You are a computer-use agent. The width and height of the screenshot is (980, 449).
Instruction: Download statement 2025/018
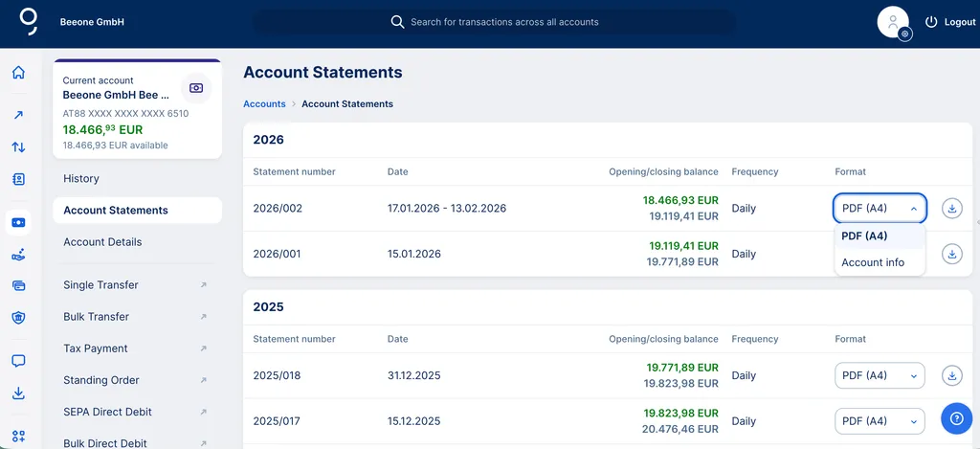coord(952,376)
